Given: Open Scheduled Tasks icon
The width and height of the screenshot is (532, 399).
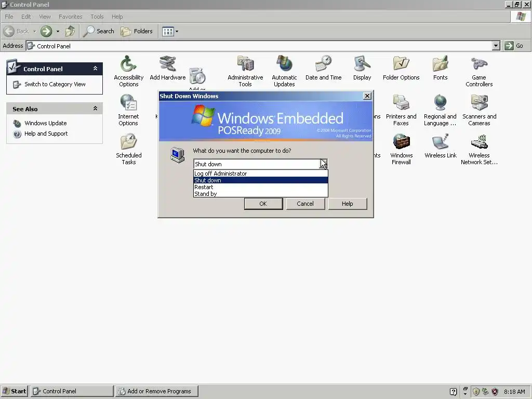Looking at the screenshot, I should tap(129, 149).
